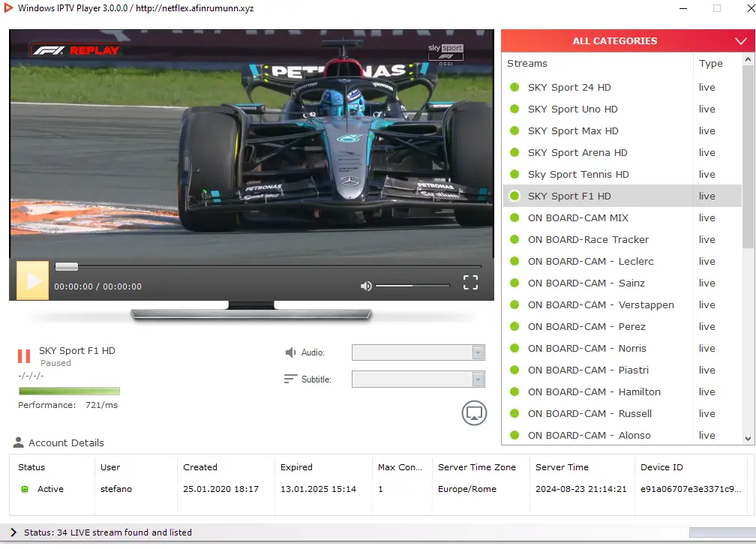Open the ALL CATEGORIES dropdown
This screenshot has height=549, width=756.
click(628, 41)
